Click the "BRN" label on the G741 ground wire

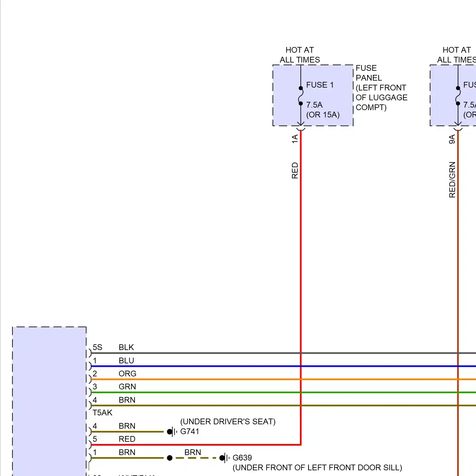127,426
